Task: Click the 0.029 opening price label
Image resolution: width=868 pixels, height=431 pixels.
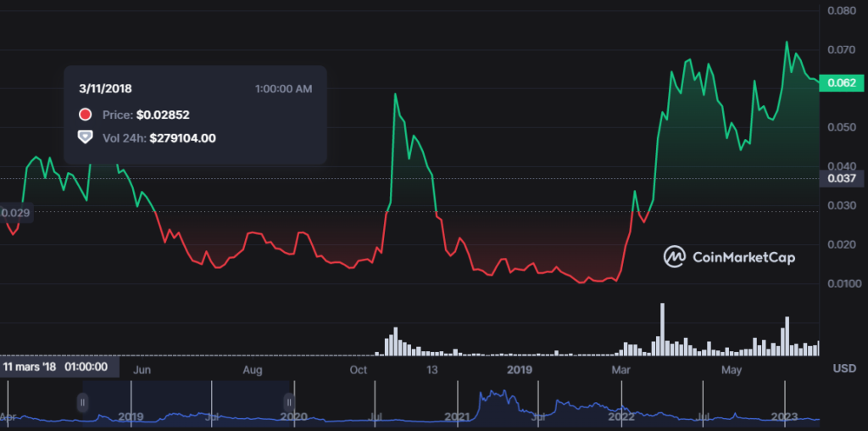Action: tap(15, 212)
